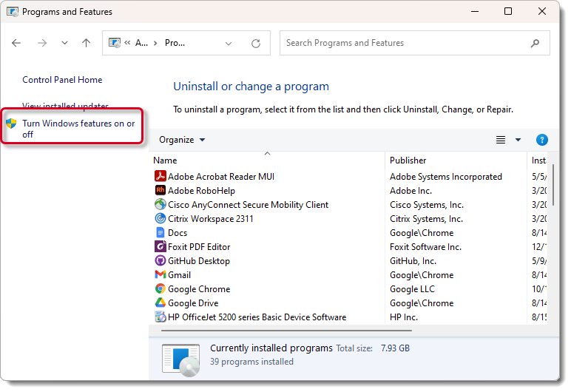
Task: Open the view options dropdown arrow
Action: coord(518,140)
